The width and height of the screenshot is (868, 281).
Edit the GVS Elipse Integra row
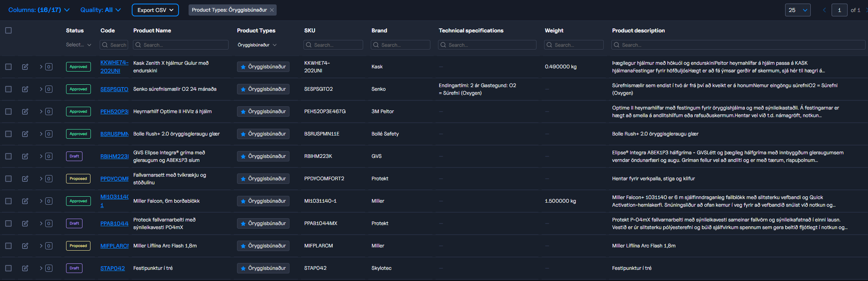click(25, 156)
